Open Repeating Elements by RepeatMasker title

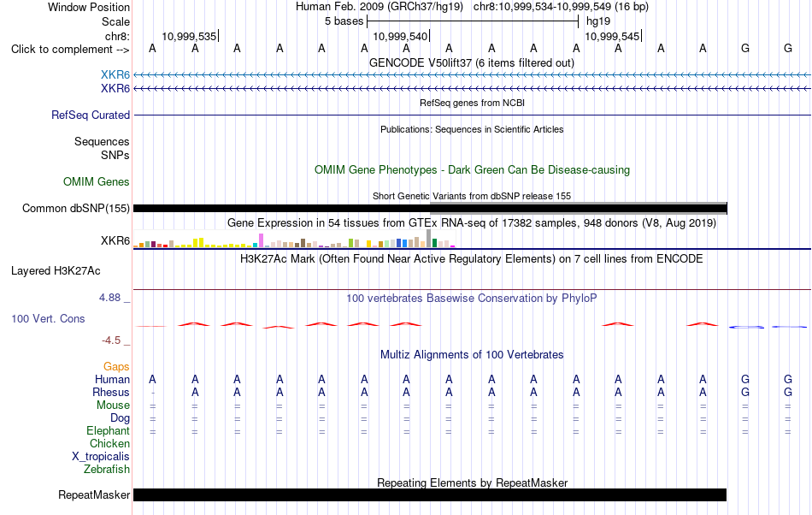[x=472, y=482]
